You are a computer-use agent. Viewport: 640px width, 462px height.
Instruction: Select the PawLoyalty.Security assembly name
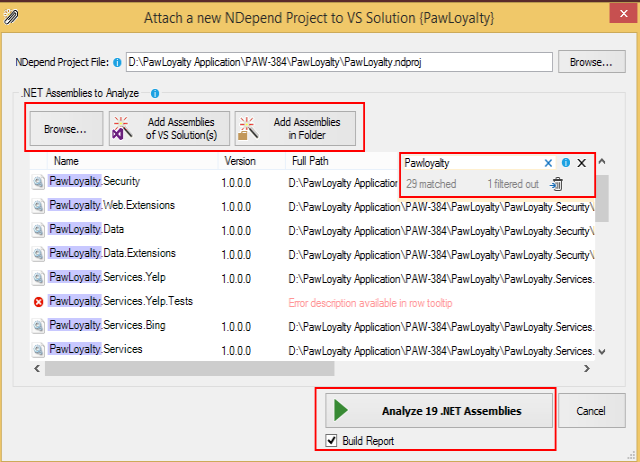coord(94,181)
